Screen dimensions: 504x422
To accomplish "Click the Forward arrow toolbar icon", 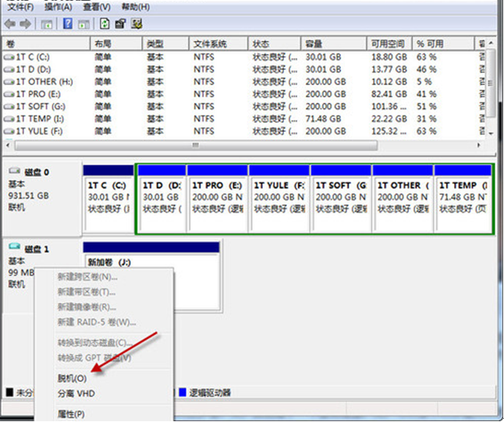I will pyautogui.click(x=27, y=24).
